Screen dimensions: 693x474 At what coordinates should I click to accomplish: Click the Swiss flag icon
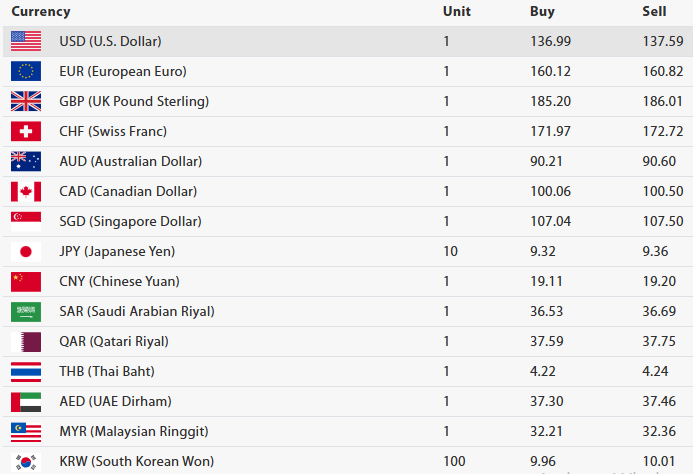click(26, 131)
